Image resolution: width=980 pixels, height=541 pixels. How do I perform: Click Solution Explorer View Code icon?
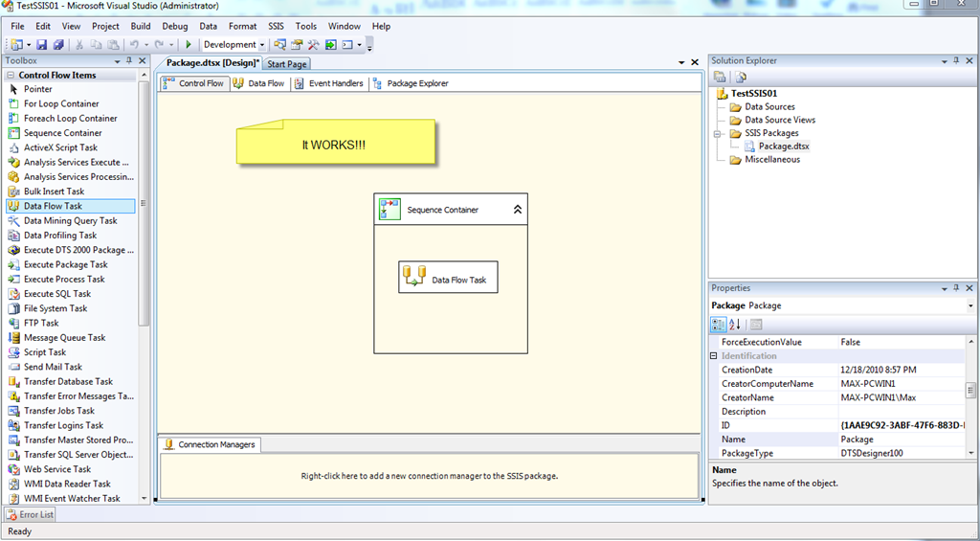click(741, 77)
